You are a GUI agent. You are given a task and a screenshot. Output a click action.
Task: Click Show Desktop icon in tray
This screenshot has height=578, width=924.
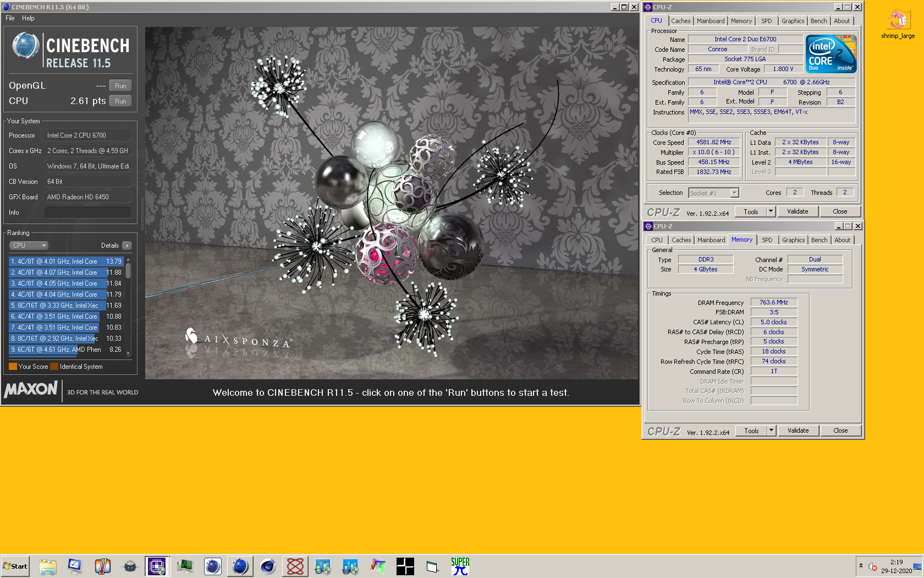[917, 566]
